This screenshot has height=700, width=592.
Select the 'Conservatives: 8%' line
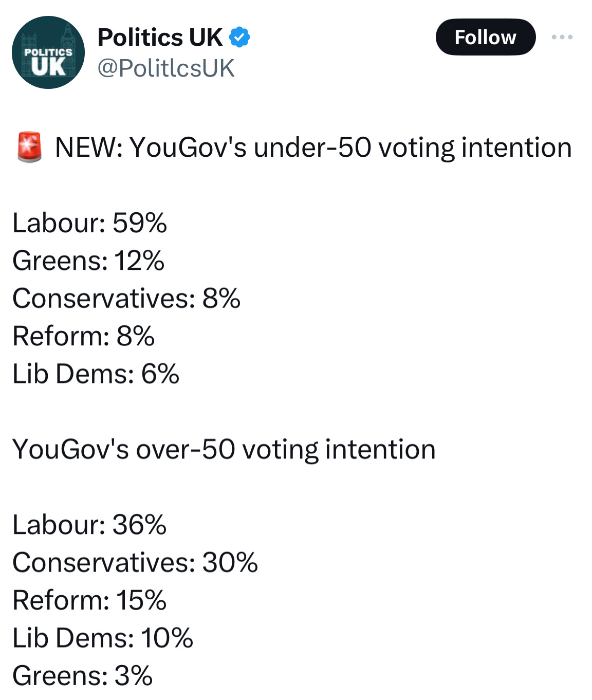click(126, 298)
